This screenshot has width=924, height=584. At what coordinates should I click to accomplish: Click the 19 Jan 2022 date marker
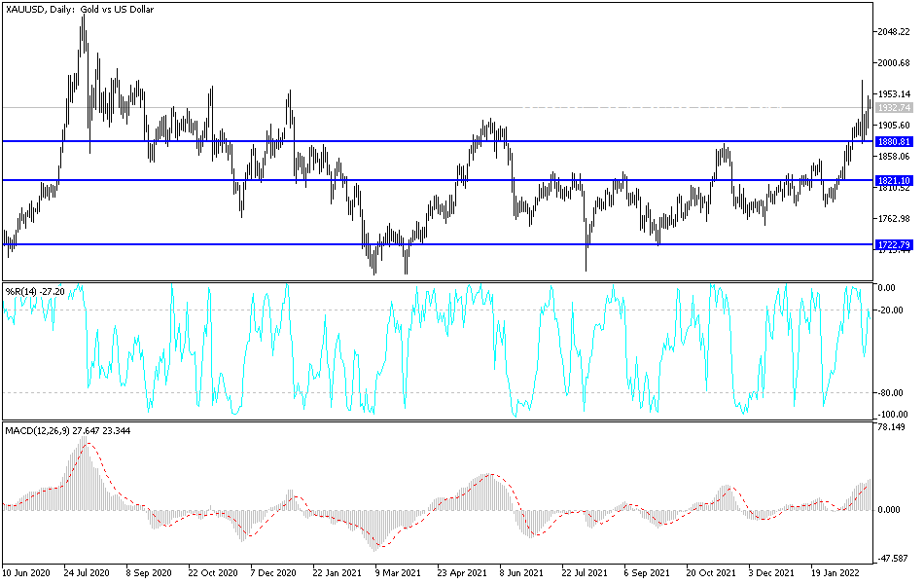(834, 572)
